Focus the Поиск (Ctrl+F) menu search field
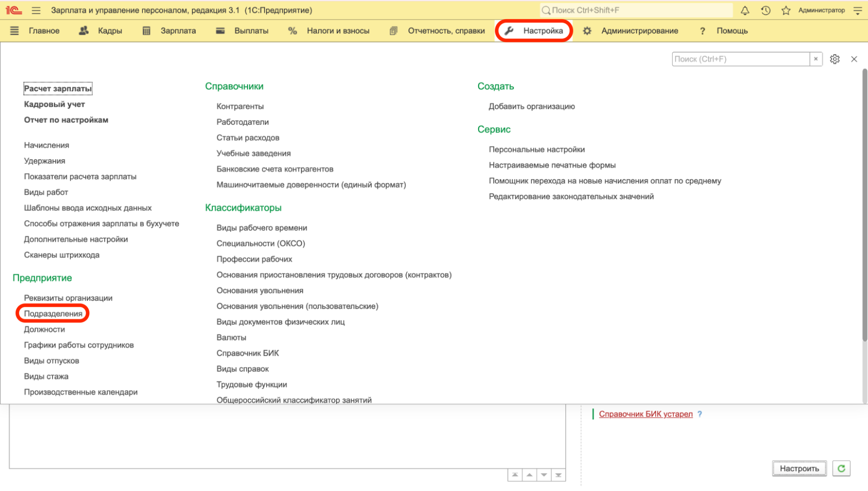The image size is (868, 491). pos(741,59)
